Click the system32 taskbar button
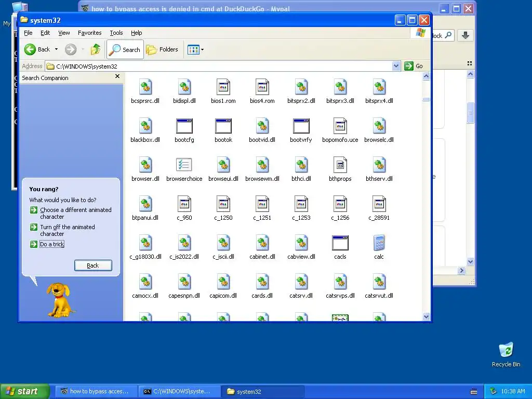Image resolution: width=532 pixels, height=399 pixels. 263,392
